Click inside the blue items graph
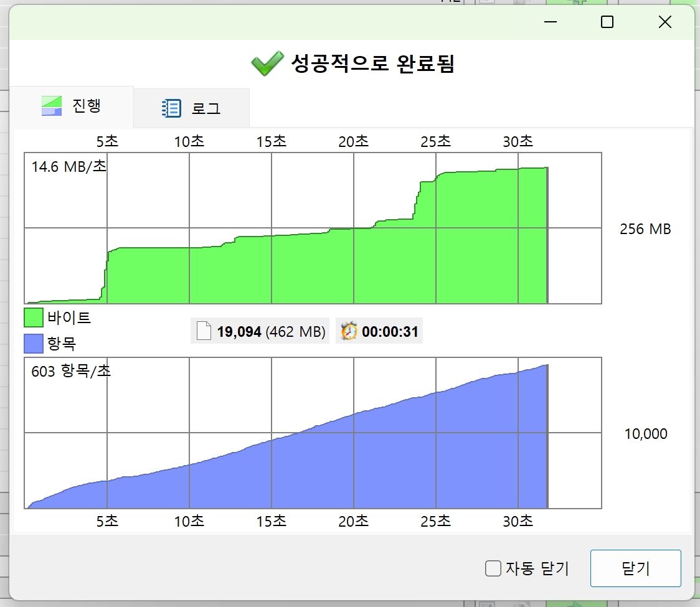Image resolution: width=700 pixels, height=607 pixels. point(313,433)
